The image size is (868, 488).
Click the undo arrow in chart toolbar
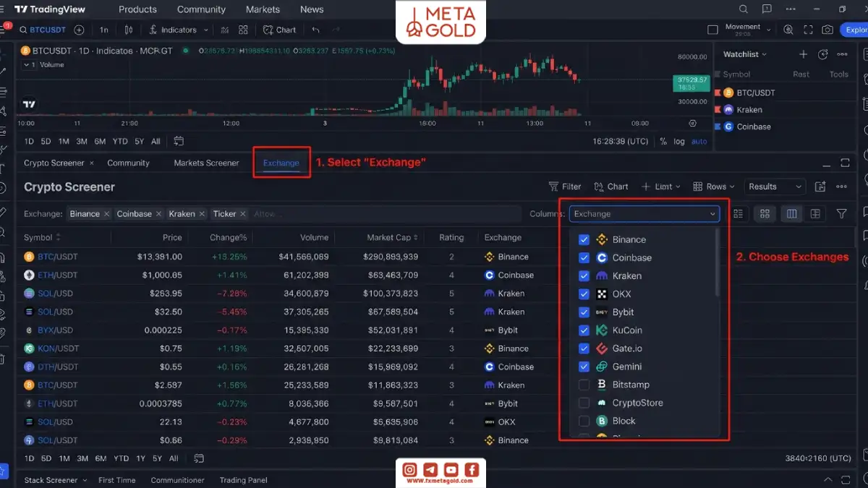(x=316, y=30)
